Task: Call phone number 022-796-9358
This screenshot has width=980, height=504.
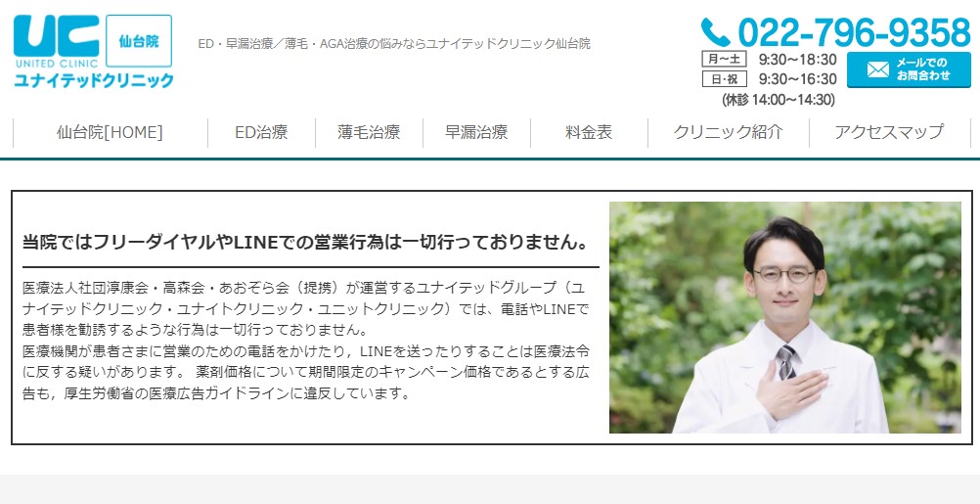Action: coord(854,32)
